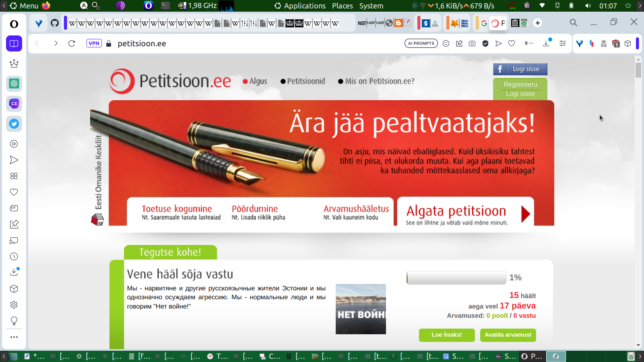The image size is (644, 362).
Task: Click the Petitsioon.ee site logo
Action: click(x=170, y=81)
